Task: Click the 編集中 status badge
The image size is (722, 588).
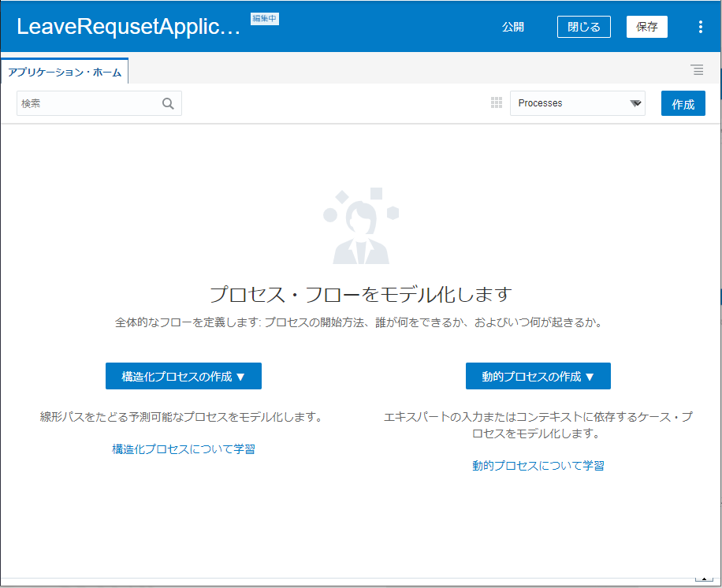Action: [x=265, y=19]
